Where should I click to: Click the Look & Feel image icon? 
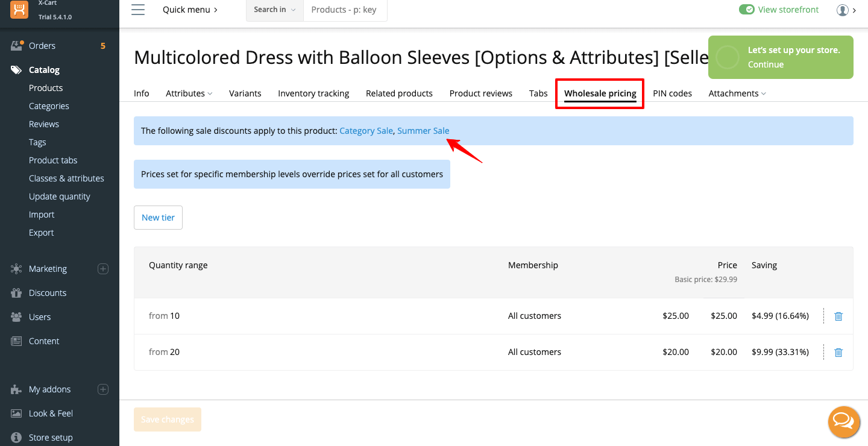point(17,413)
